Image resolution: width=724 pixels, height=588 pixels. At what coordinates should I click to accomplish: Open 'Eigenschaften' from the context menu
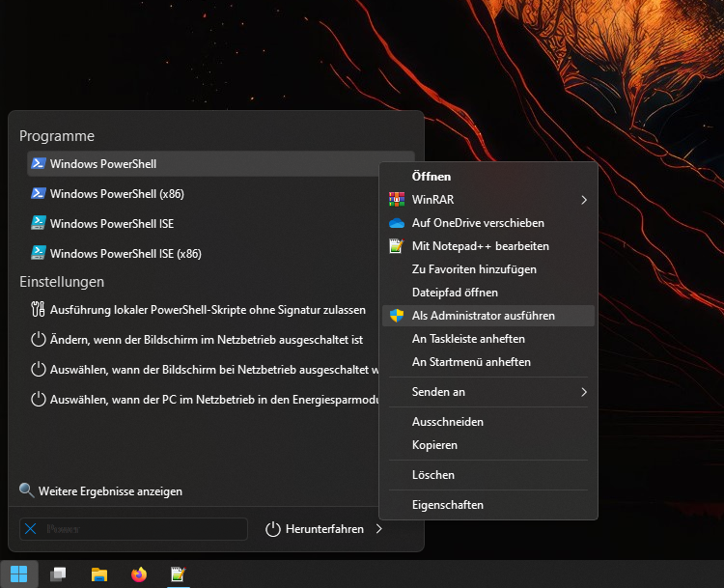[x=488, y=505]
